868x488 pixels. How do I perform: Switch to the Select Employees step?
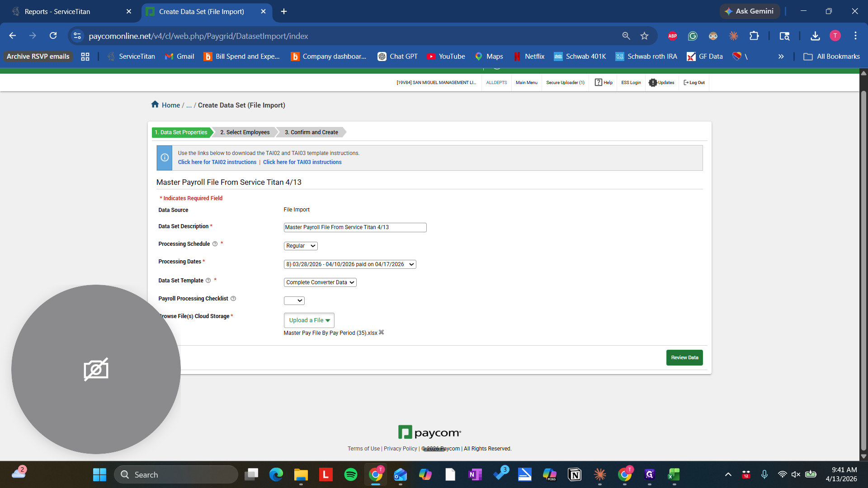click(245, 132)
